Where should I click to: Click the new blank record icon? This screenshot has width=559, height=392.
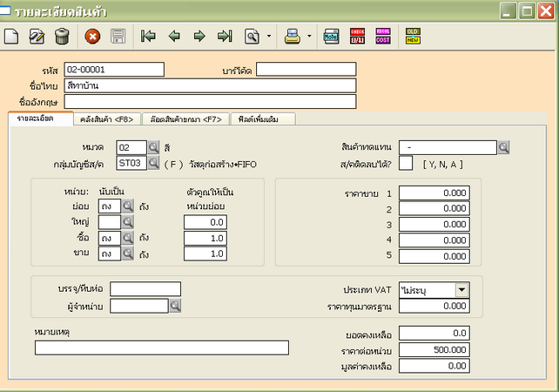11,37
